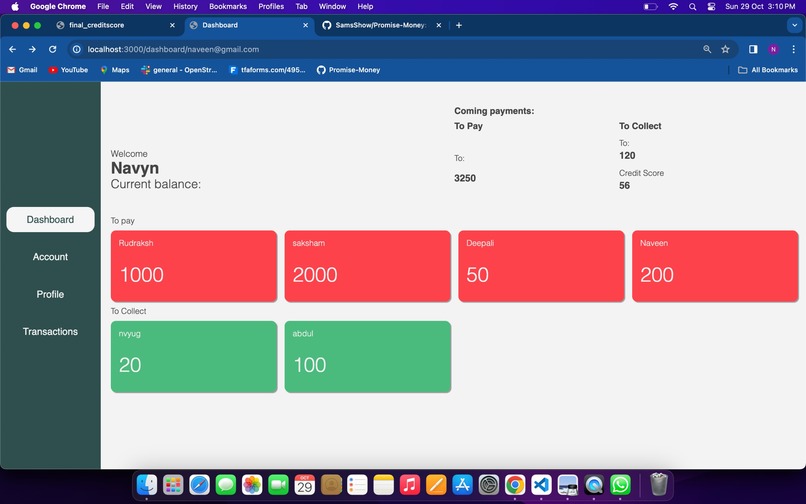Viewport: 806px width, 504px height.
Task: Launch Safari from the dock
Action: 199,484
